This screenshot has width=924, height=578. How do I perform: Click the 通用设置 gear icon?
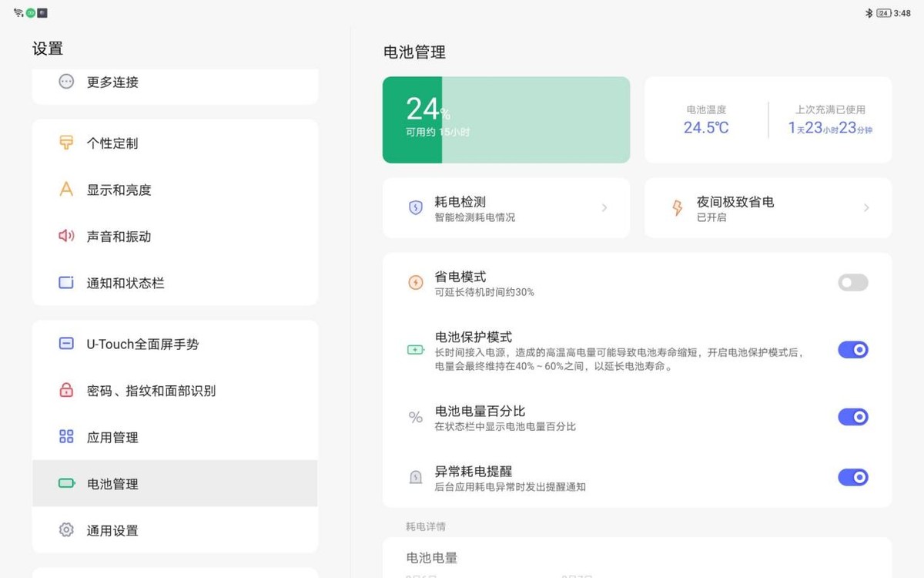point(67,530)
